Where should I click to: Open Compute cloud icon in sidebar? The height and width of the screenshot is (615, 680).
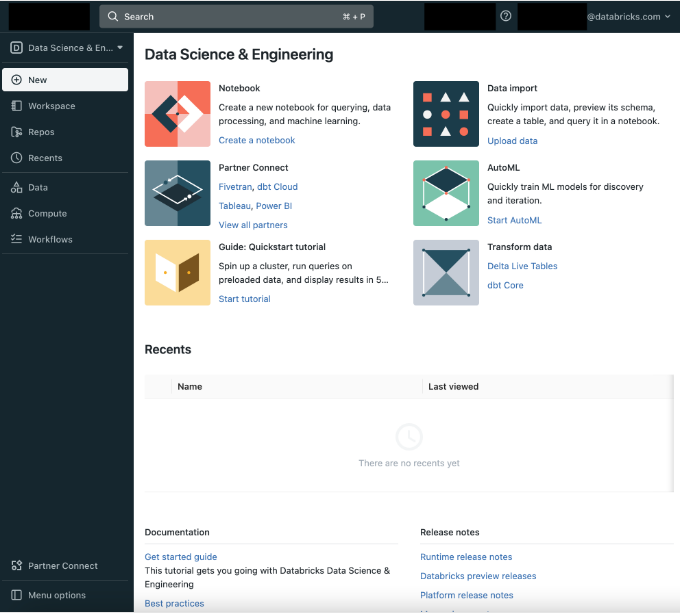pyautogui.click(x=16, y=214)
